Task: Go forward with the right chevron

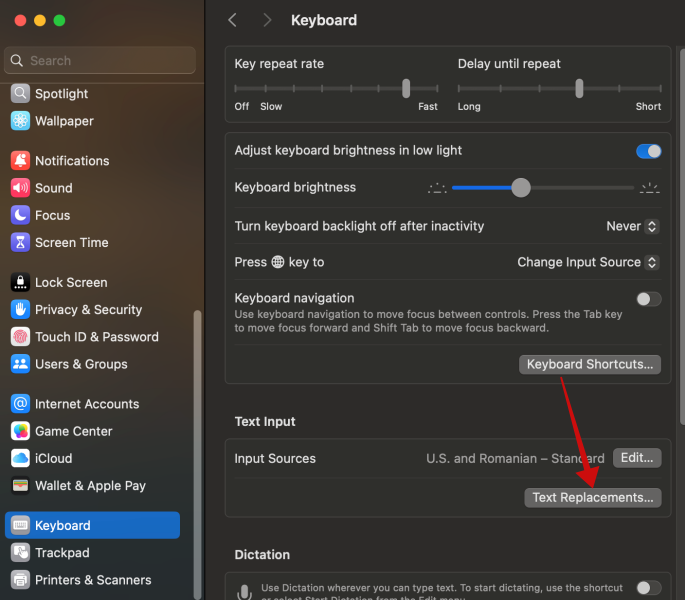Action: (267, 20)
